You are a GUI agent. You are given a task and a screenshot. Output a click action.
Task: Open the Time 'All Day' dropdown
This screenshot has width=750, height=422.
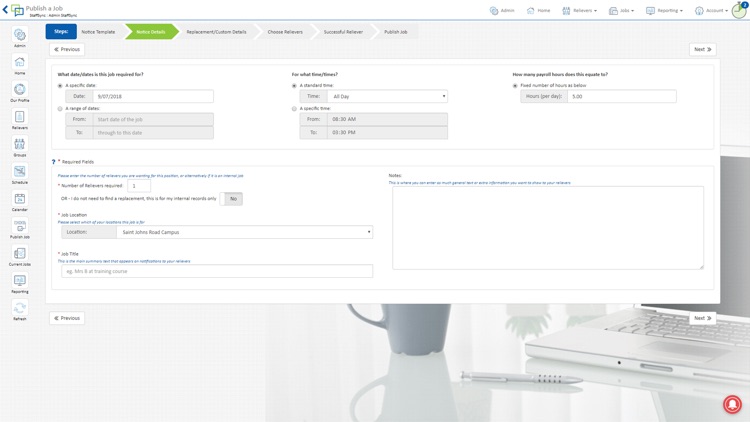point(387,96)
